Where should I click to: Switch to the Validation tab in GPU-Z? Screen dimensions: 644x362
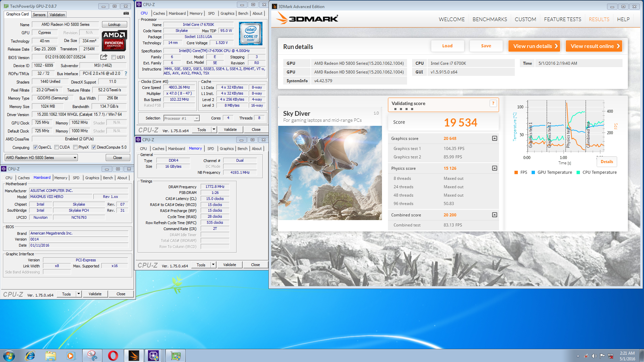click(57, 15)
